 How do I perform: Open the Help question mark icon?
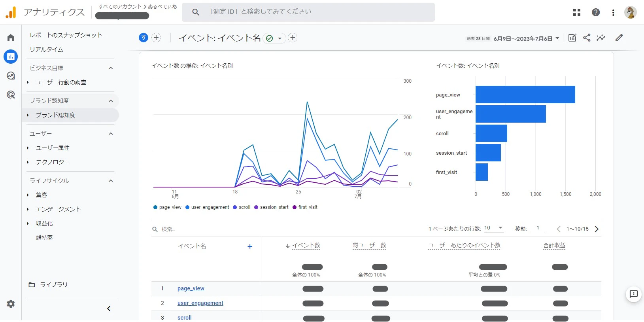coord(596,12)
